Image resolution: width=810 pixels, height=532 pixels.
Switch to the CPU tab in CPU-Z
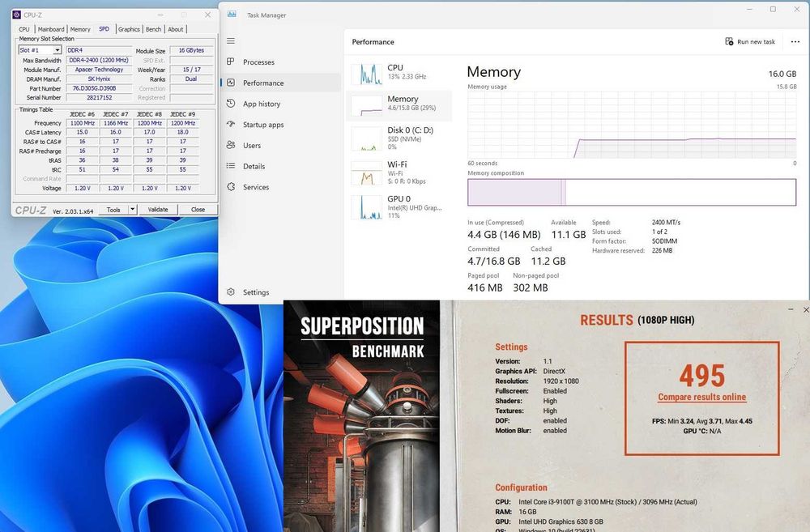coord(24,29)
